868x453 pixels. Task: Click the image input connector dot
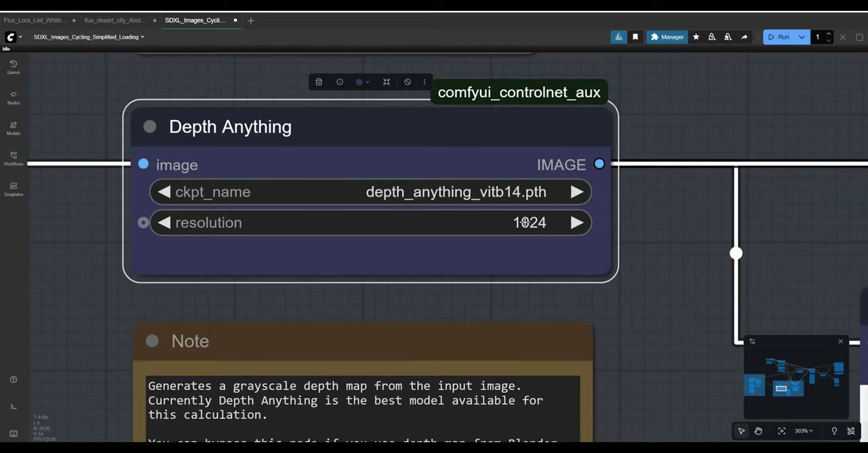click(143, 163)
